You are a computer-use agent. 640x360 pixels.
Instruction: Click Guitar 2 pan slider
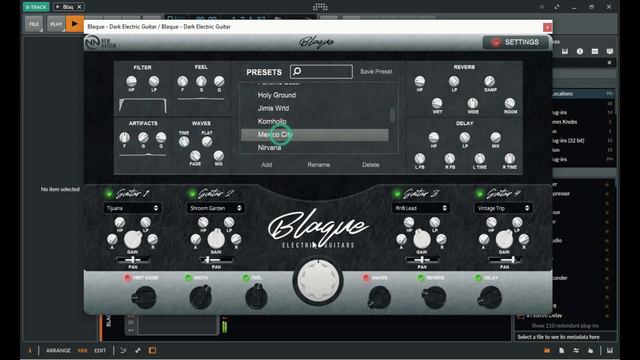pos(216,260)
